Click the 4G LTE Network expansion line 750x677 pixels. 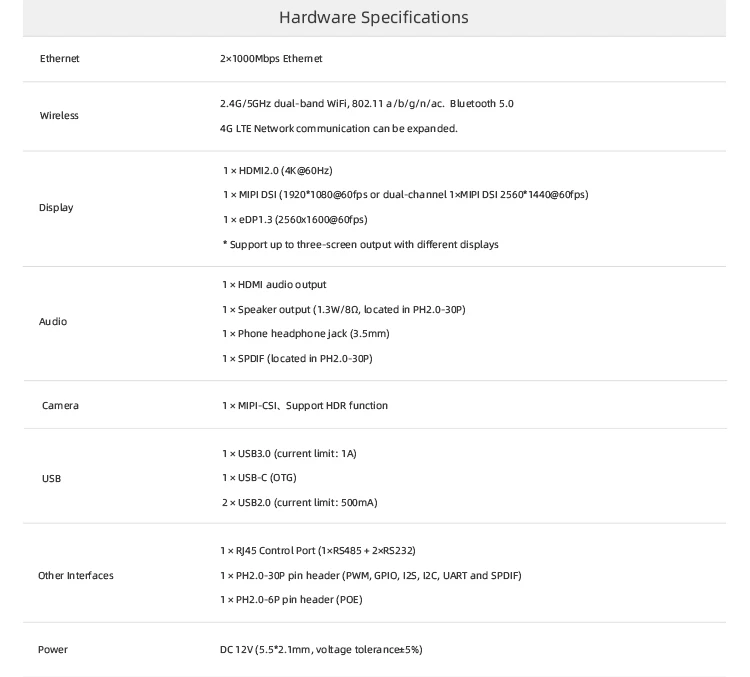point(338,128)
